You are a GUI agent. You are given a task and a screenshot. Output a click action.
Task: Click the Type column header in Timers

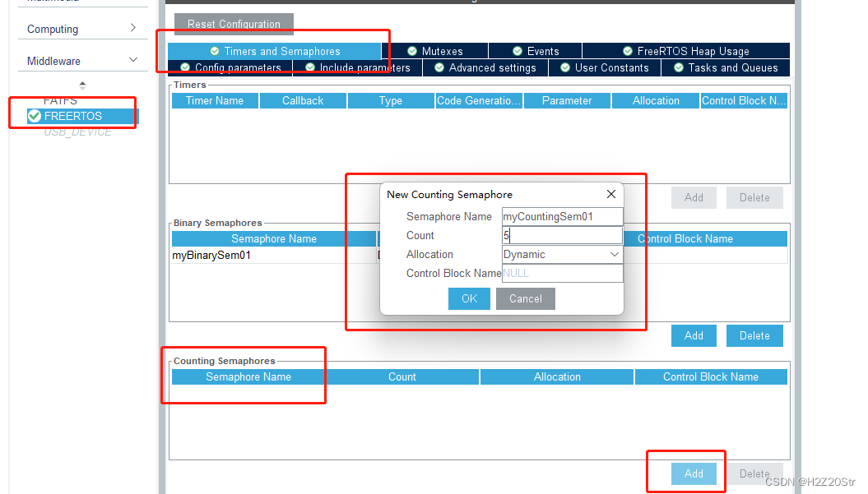(391, 100)
